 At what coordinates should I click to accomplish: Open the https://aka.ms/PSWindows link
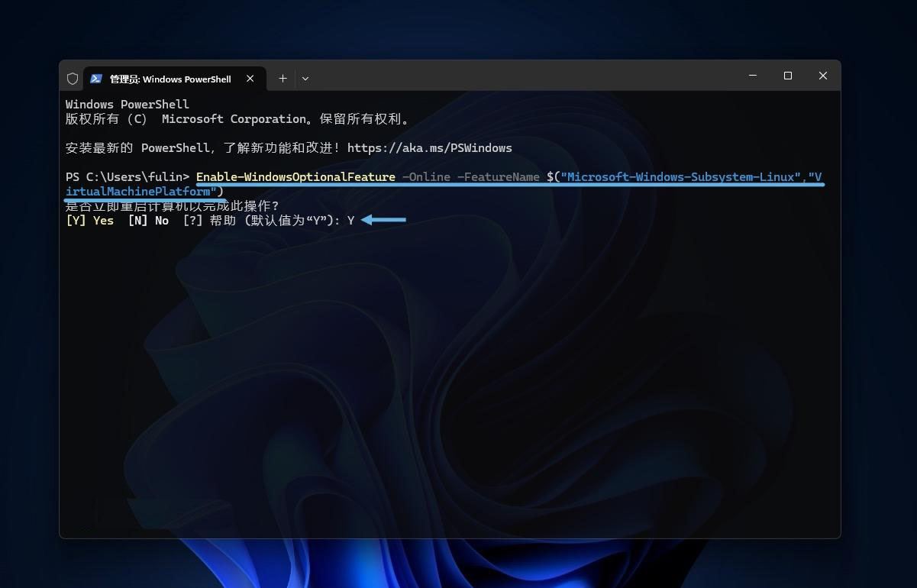(x=429, y=148)
